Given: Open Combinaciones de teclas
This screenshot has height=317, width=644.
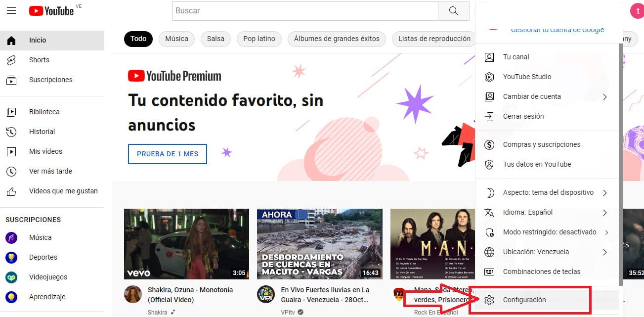Looking at the screenshot, I should pyautogui.click(x=547, y=272).
